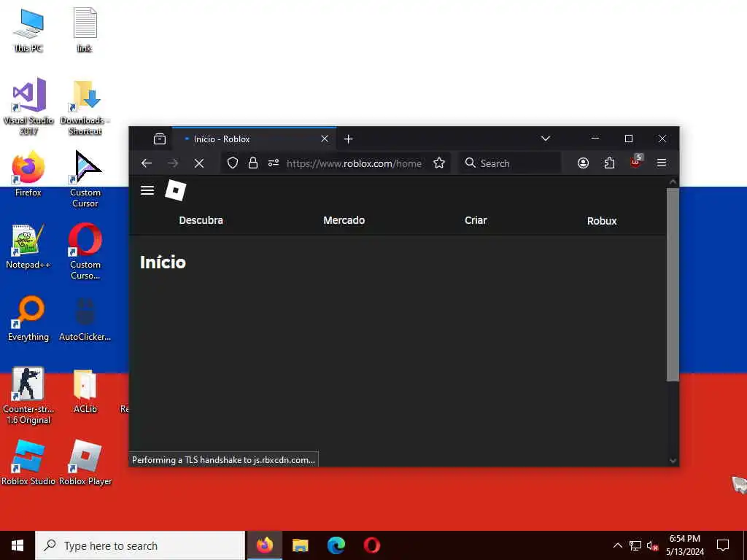This screenshot has height=560, width=747.
Task: Open the Mercado section
Action: tap(344, 220)
